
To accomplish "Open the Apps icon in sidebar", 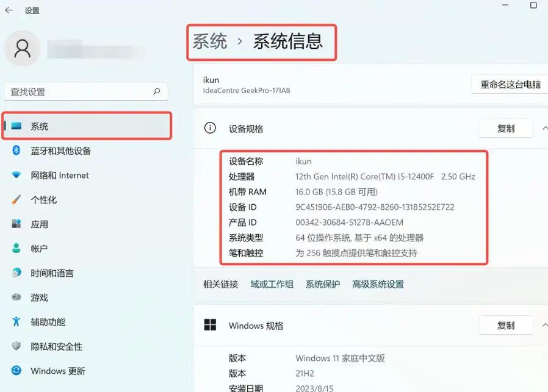I will (16, 224).
